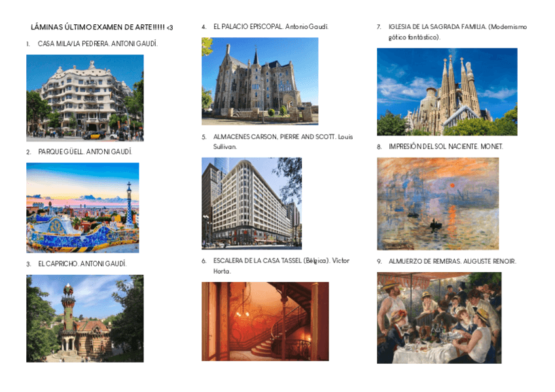Click the El Capricho tower photograph
The height and width of the screenshot is (392, 555).
(x=85, y=319)
